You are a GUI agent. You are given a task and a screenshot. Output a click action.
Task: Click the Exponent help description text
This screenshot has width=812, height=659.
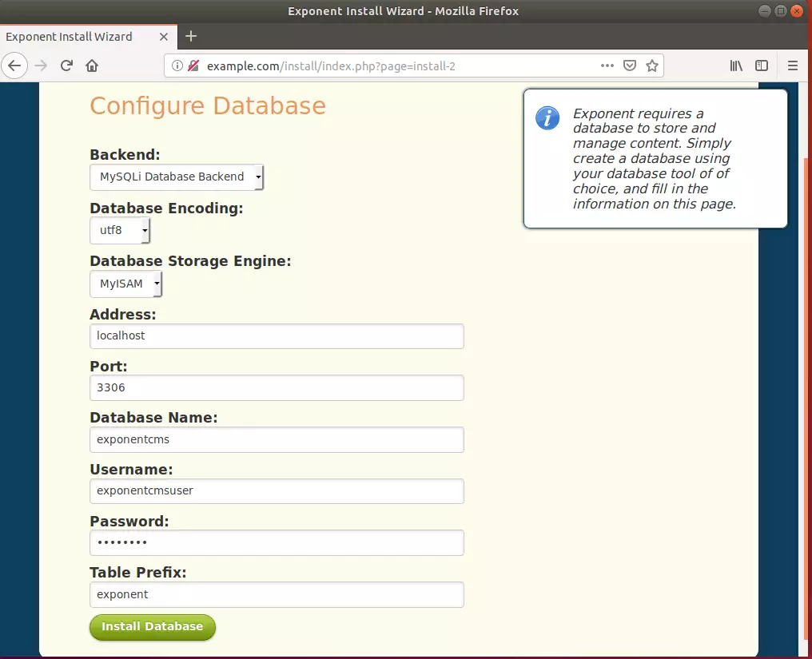[x=655, y=158]
